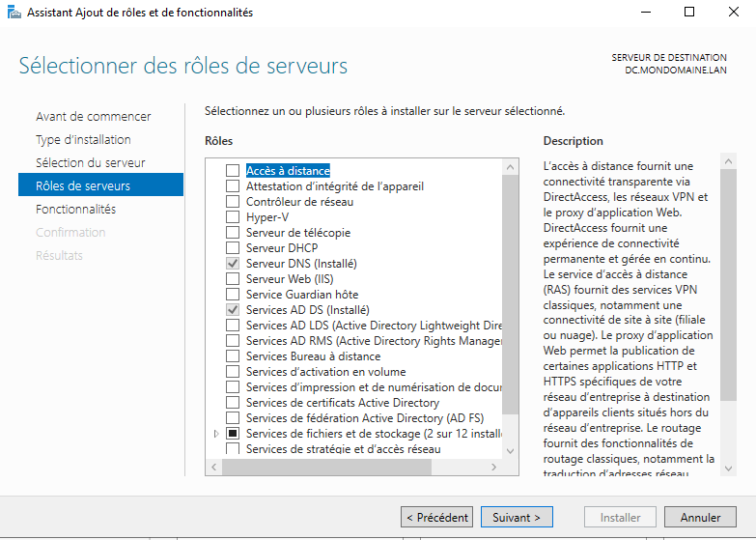The image size is (756, 540).
Task: Enable the Services AD RMS checkbox
Action: point(233,340)
